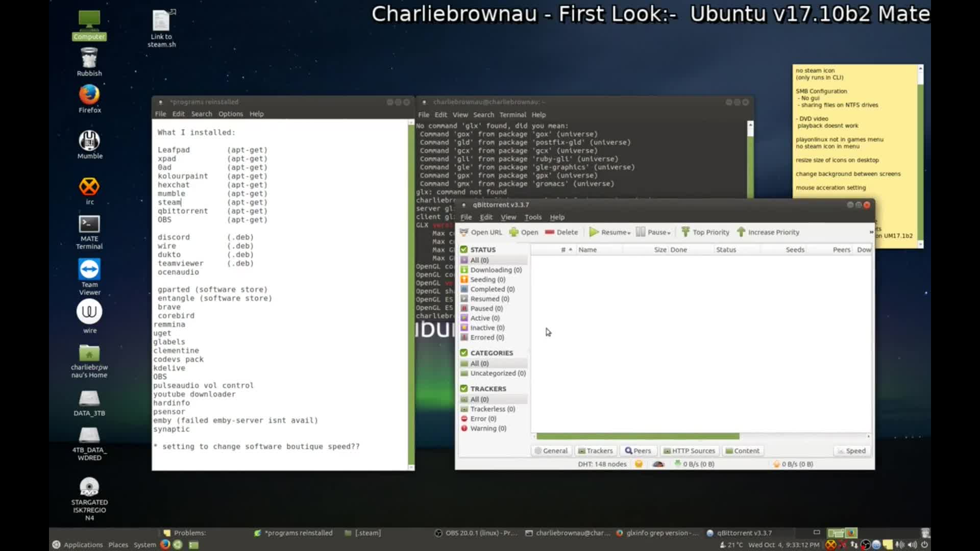Image resolution: width=980 pixels, height=551 pixels.
Task: Click the qBittorrent horizontal green scrollbar
Action: (638, 436)
